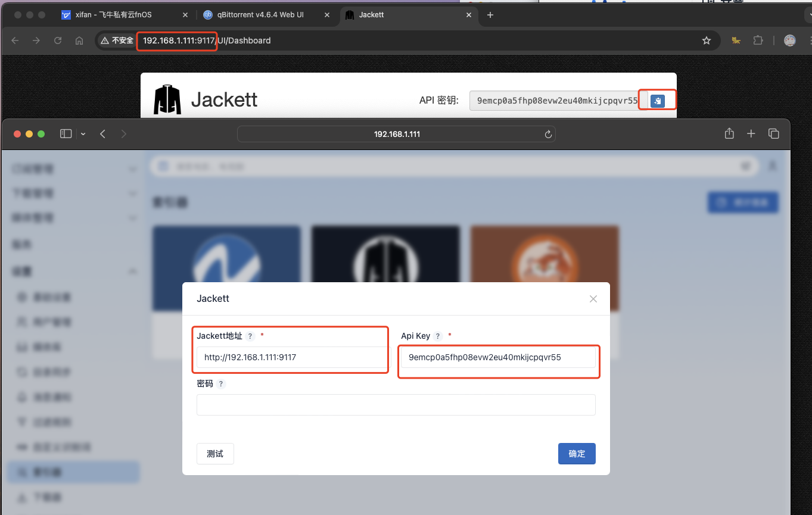
Task: Go forward in the Safari window
Action: [x=124, y=134]
